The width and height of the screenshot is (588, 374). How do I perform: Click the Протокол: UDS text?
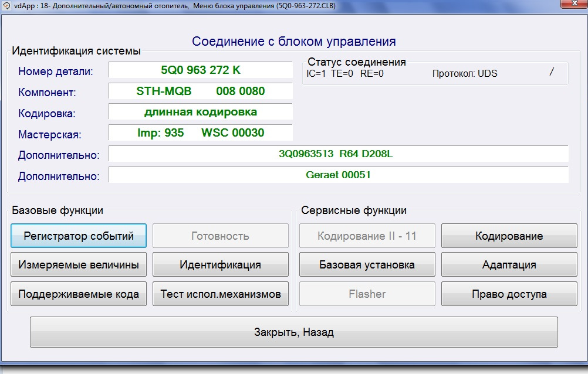click(x=465, y=73)
